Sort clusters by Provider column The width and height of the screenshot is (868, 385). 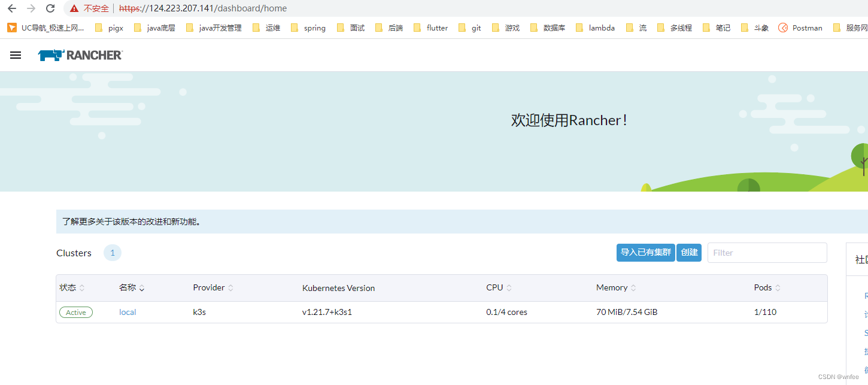click(x=213, y=288)
